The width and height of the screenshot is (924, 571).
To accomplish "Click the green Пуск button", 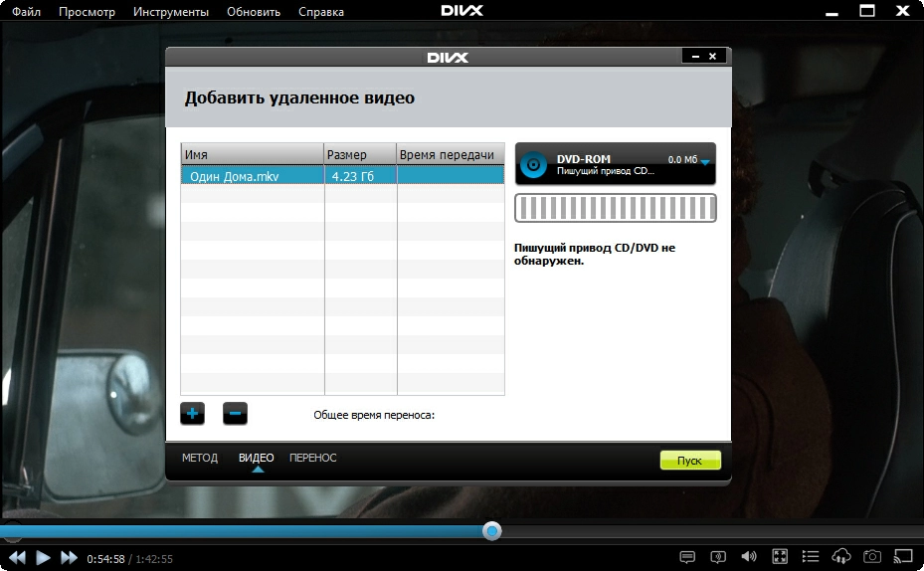I will point(690,461).
